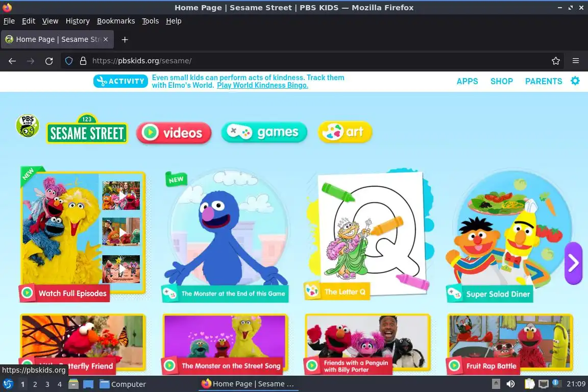
Task: Close the Sesame Street browser tab
Action: coord(106,39)
